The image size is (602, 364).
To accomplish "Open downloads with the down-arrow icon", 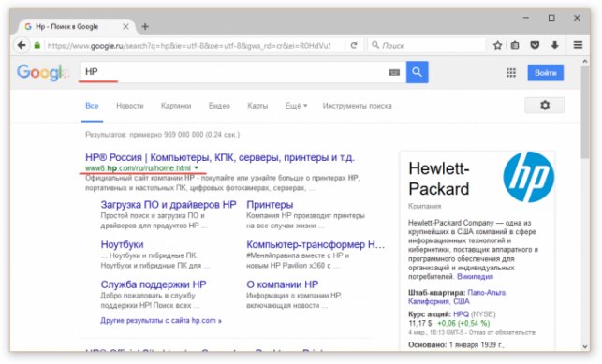I will [x=555, y=45].
